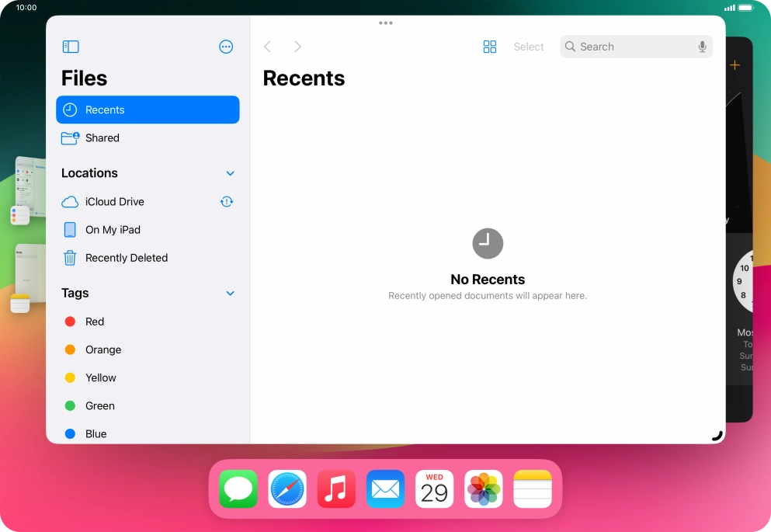Open the sidebar more options ellipsis button

click(226, 47)
